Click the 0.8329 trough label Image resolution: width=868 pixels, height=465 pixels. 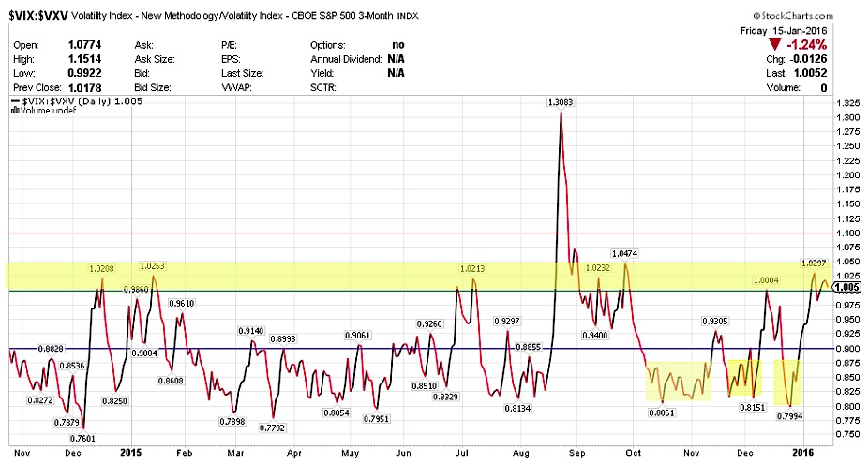tap(446, 397)
